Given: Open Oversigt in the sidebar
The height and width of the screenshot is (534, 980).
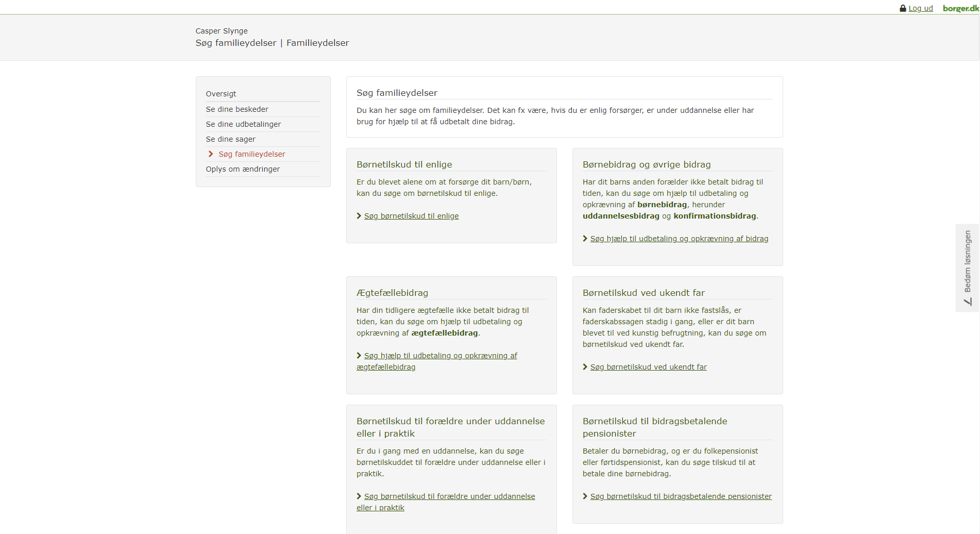Looking at the screenshot, I should pyautogui.click(x=221, y=94).
